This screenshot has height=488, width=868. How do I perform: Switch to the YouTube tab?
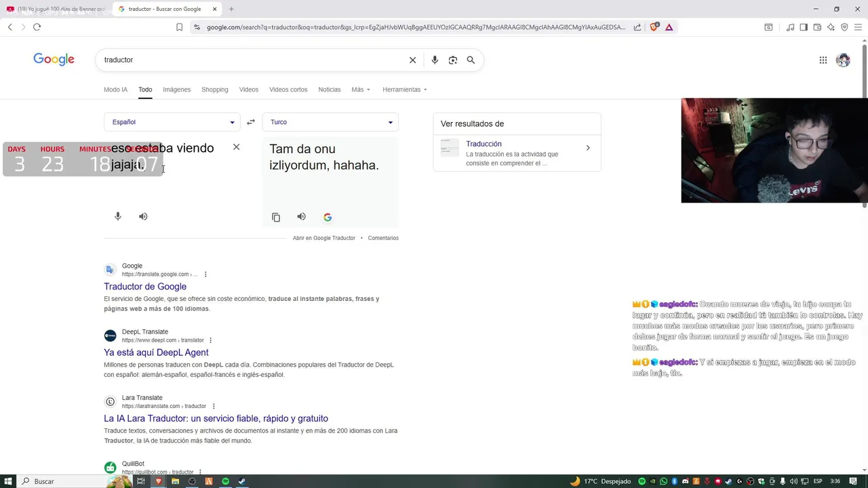[x=56, y=9]
